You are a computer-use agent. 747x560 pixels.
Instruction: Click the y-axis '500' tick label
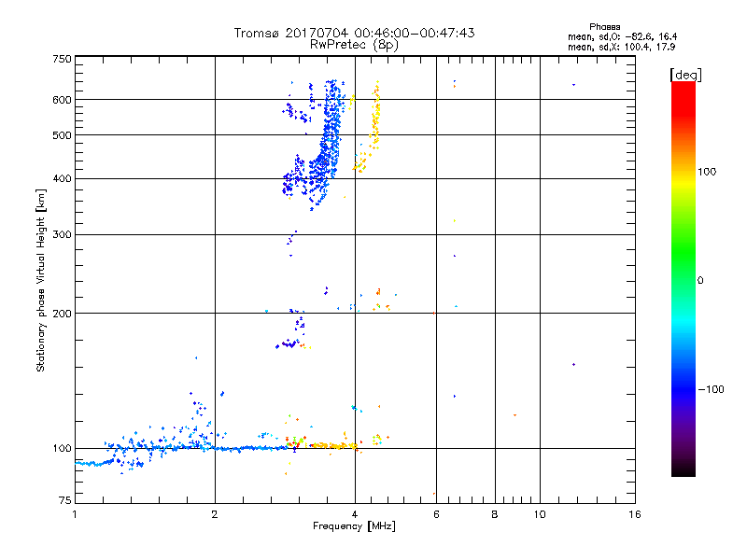pyautogui.click(x=63, y=135)
